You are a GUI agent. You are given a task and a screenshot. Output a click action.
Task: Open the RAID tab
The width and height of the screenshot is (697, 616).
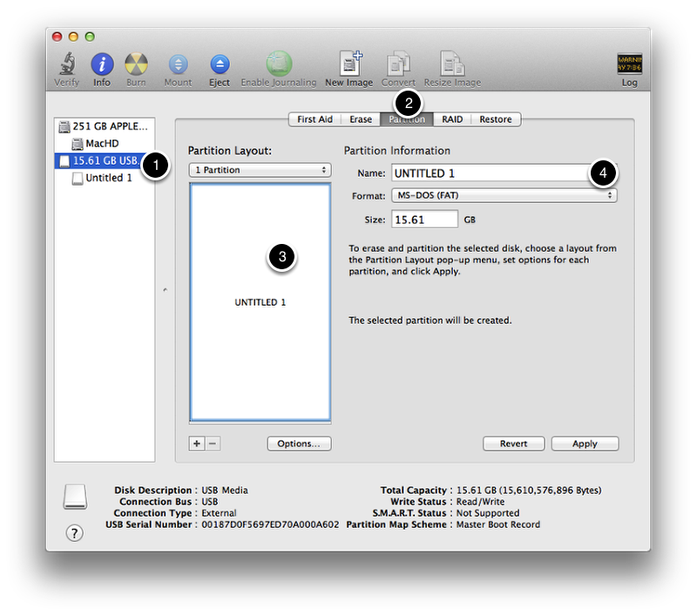[x=452, y=119]
